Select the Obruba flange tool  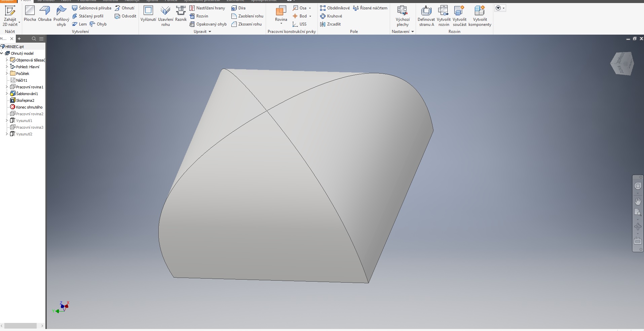45,14
